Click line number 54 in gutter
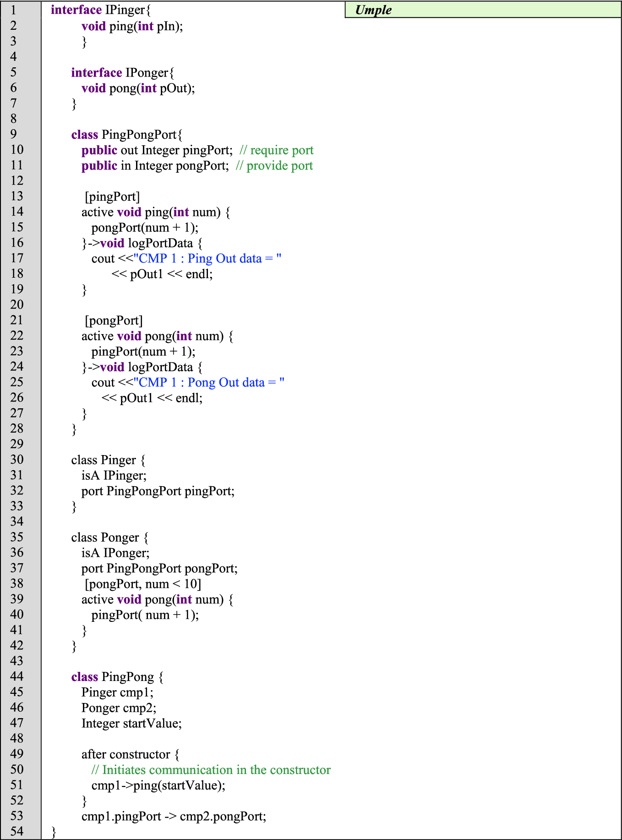Image resolution: width=622 pixels, height=840 pixels. click(x=17, y=832)
